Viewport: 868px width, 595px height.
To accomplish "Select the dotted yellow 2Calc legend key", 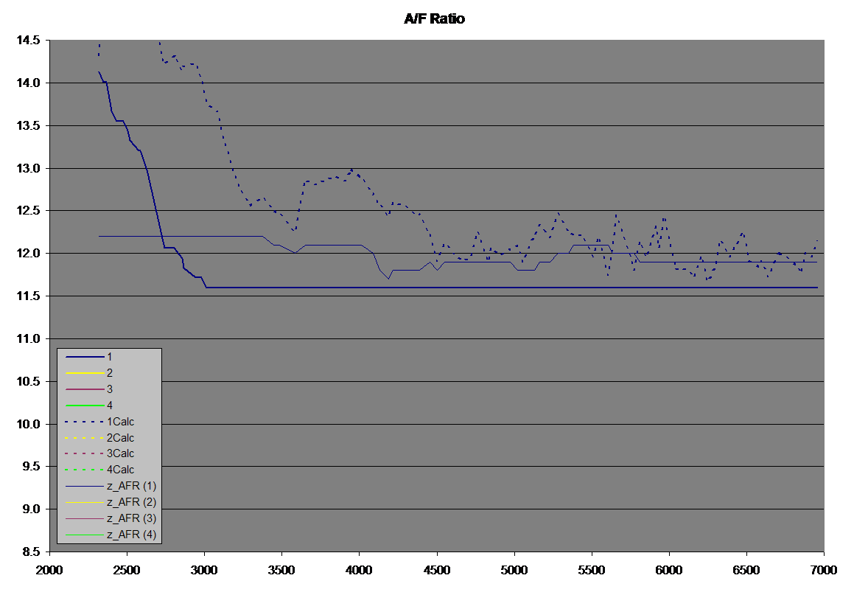I will [85, 438].
